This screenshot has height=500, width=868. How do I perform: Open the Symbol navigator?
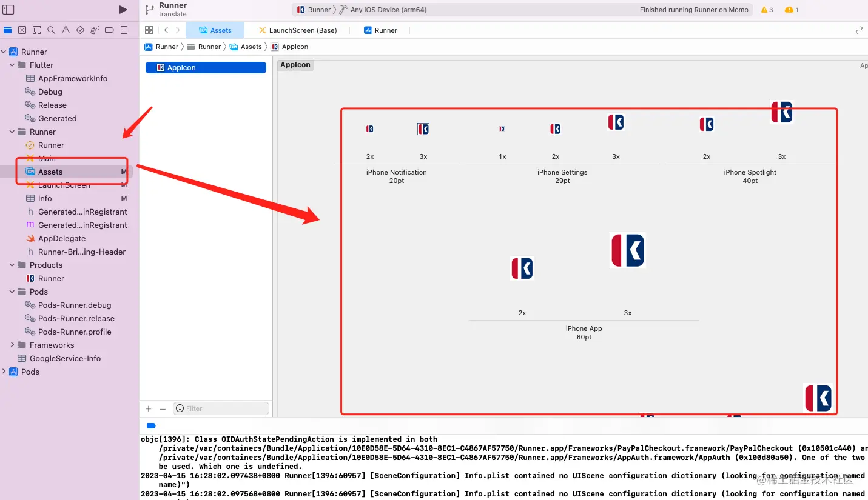(x=36, y=30)
